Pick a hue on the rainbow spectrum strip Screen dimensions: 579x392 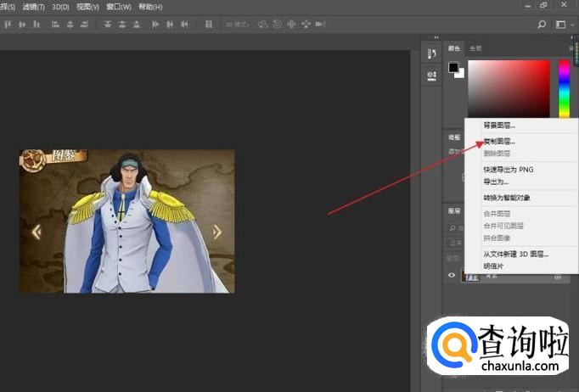pos(564,89)
